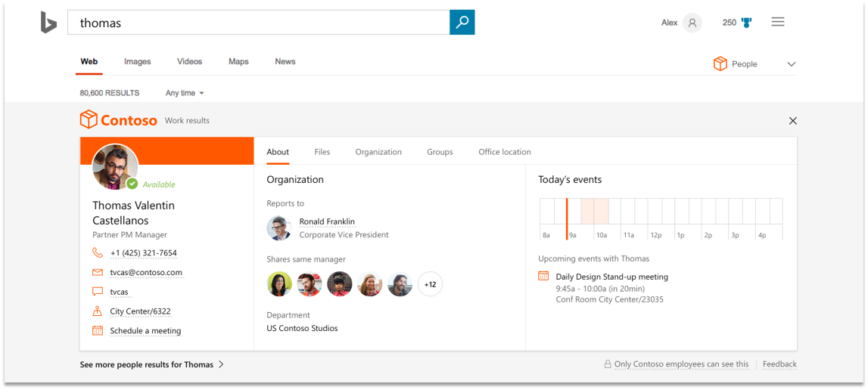Switch to the Web tab
The width and height of the screenshot is (868, 390).
click(89, 61)
